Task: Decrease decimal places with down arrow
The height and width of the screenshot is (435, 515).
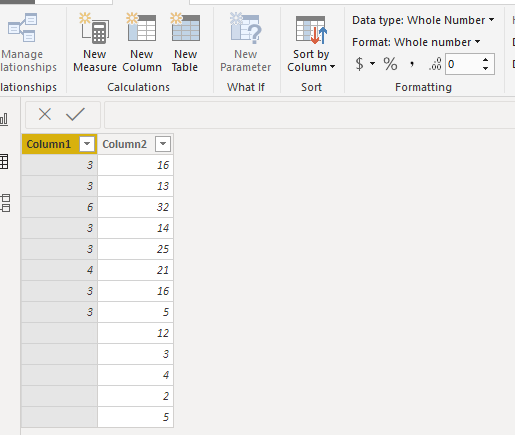Action: point(486,68)
